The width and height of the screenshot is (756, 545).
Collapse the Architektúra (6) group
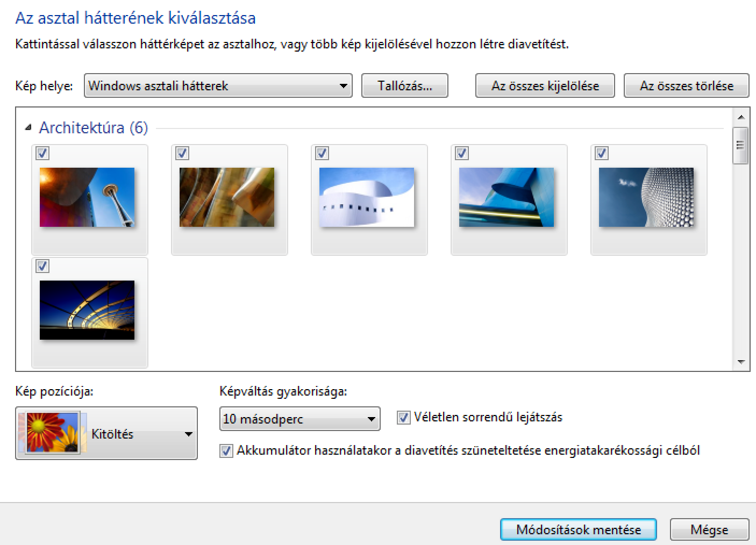coord(28,128)
